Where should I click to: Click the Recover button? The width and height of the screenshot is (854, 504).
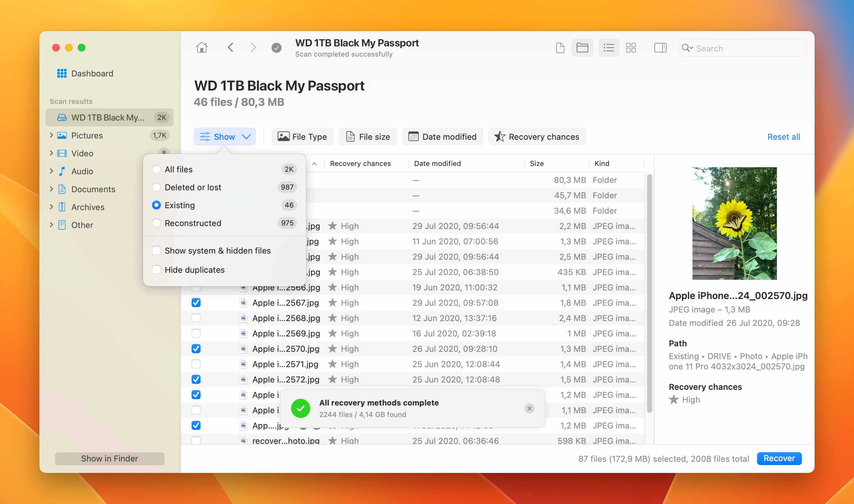point(779,459)
